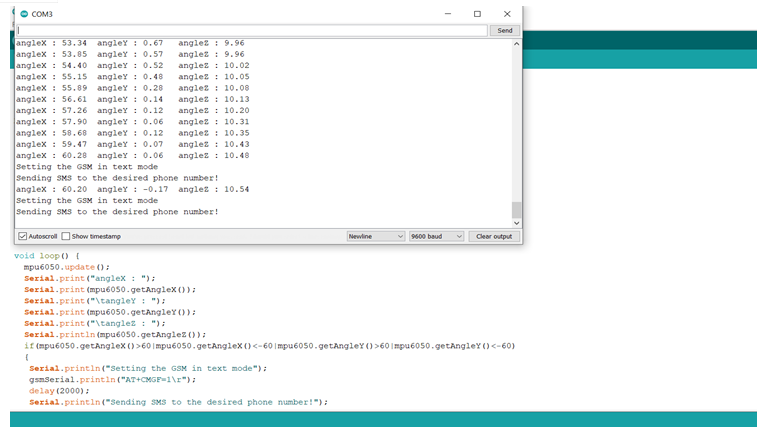Click the code line containing AT+CMGF=1
This screenshot has height=438, width=773.
112,379
